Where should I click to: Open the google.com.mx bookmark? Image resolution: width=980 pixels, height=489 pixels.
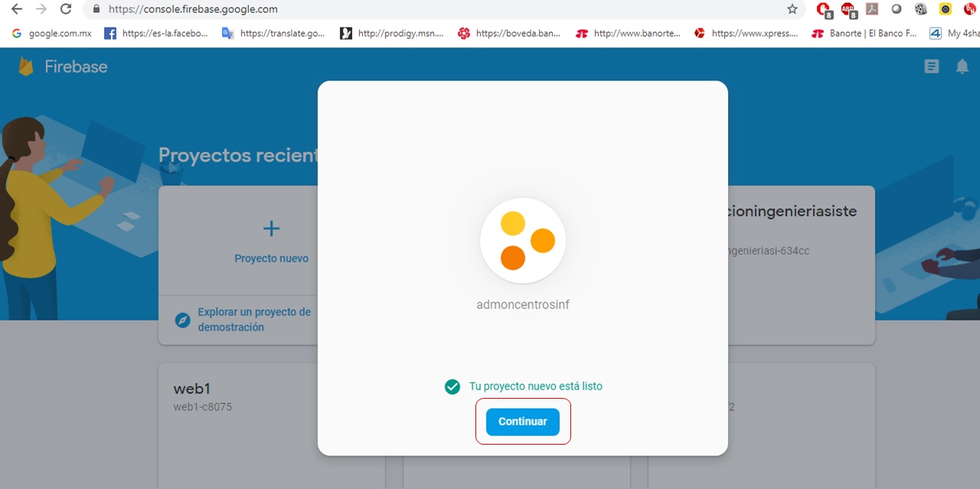coord(52,33)
